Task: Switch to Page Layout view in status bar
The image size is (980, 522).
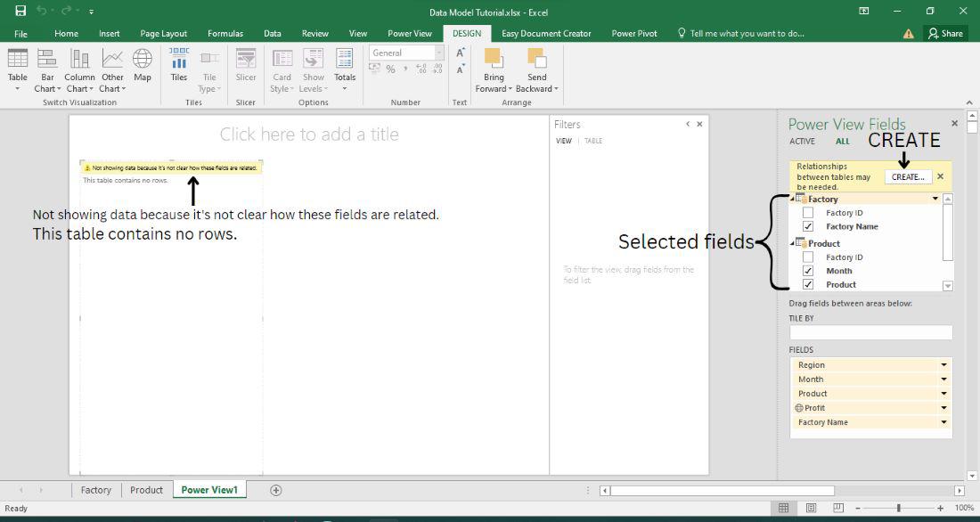Action: (x=811, y=508)
